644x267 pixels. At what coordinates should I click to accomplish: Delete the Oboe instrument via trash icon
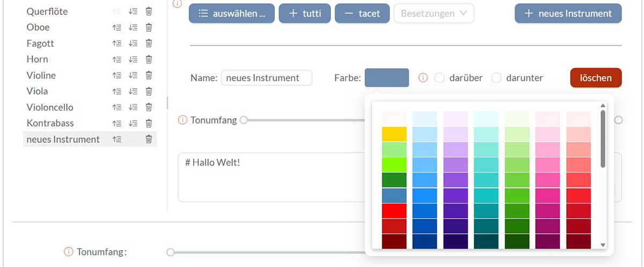click(x=149, y=27)
